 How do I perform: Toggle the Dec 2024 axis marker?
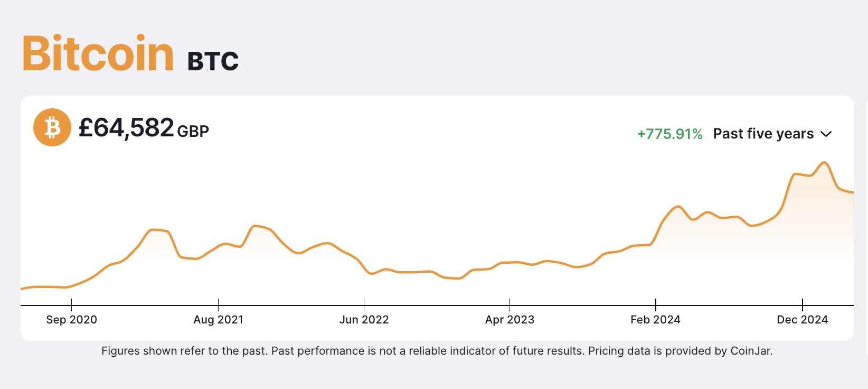coord(802,319)
